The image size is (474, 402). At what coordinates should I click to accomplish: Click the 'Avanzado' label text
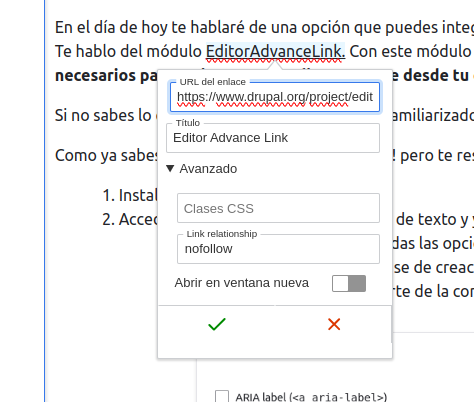[208, 169]
